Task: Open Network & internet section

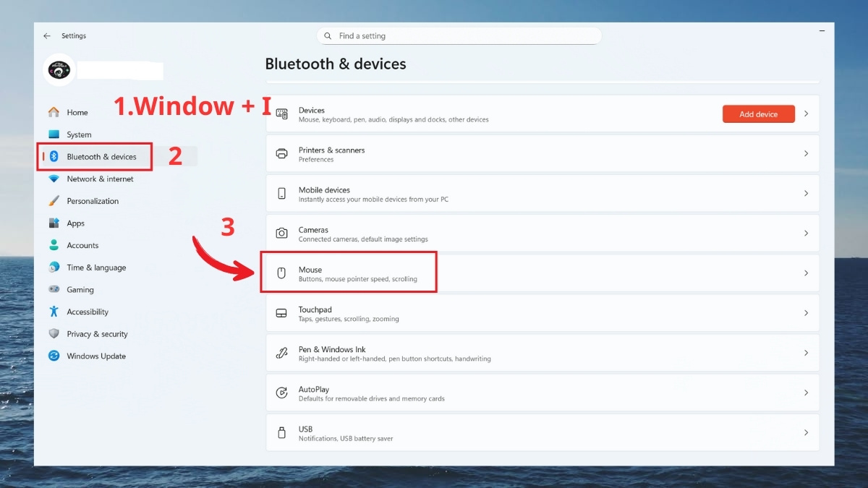Action: tap(100, 179)
